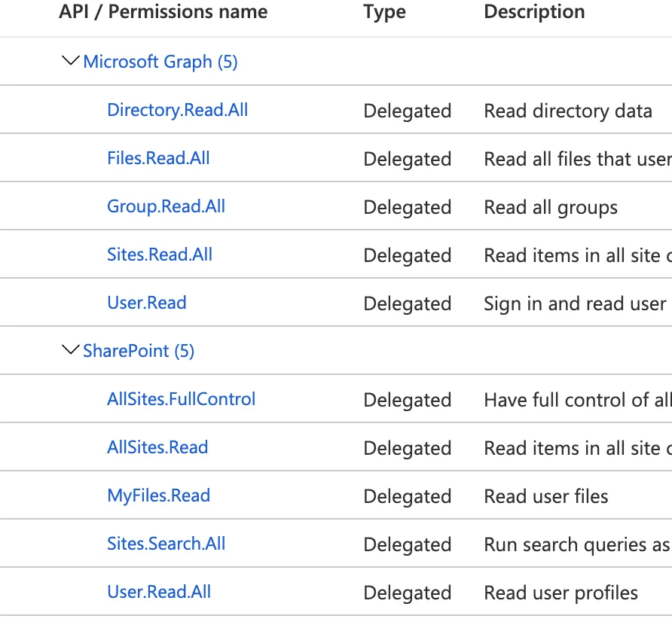Collapse the Microsoft Graph chevron
Screen dimensions: 672x631
70,61
